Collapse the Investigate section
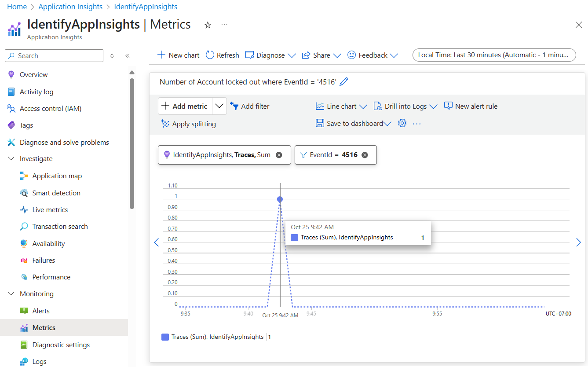Viewport: 588px width, 367px height. [x=11, y=159]
